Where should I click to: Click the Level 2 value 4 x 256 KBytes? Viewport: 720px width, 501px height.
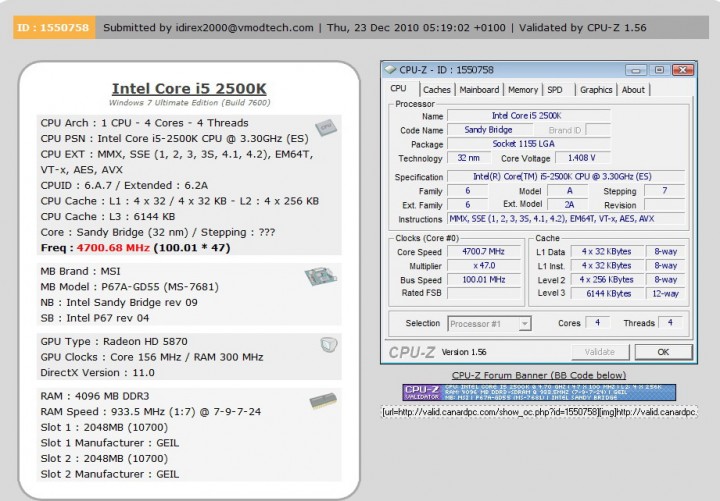(x=607, y=280)
